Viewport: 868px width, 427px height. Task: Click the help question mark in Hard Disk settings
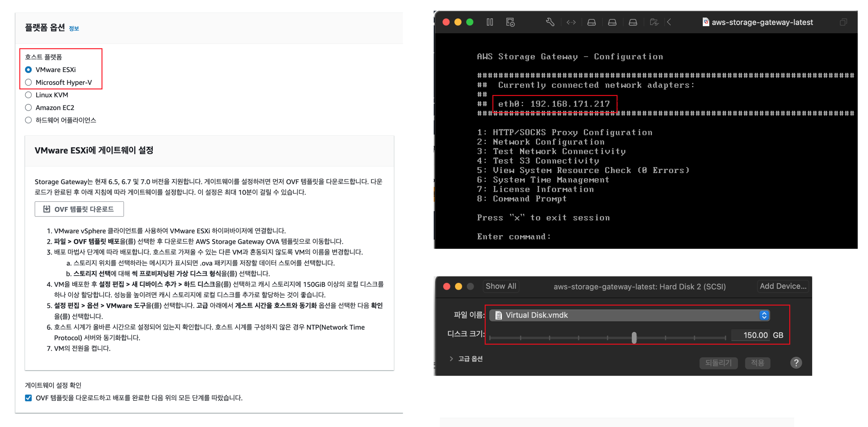pos(796,363)
